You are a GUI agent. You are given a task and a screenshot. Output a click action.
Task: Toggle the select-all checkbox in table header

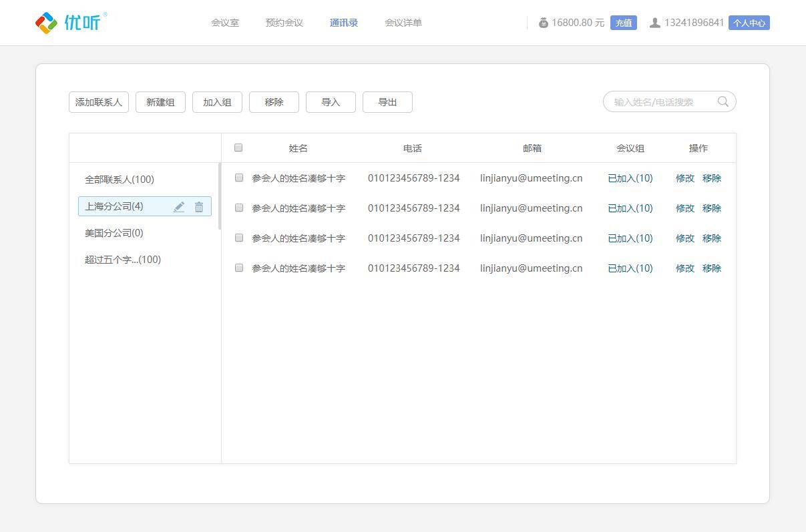(x=238, y=148)
